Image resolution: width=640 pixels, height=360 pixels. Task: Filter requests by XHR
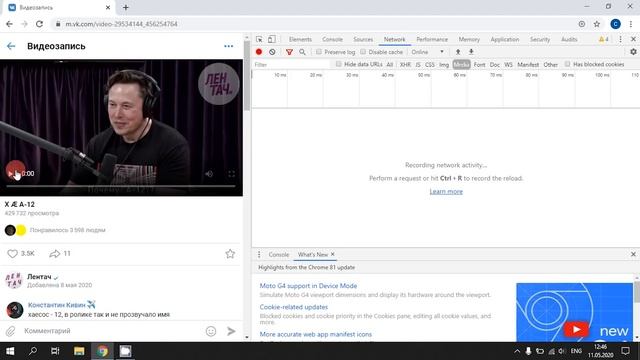(x=405, y=64)
